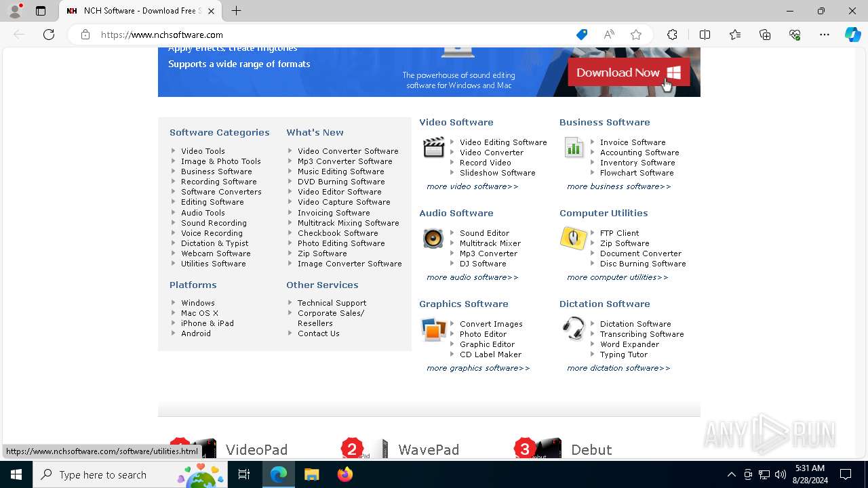Launch Firefox from taskbar

(345, 474)
